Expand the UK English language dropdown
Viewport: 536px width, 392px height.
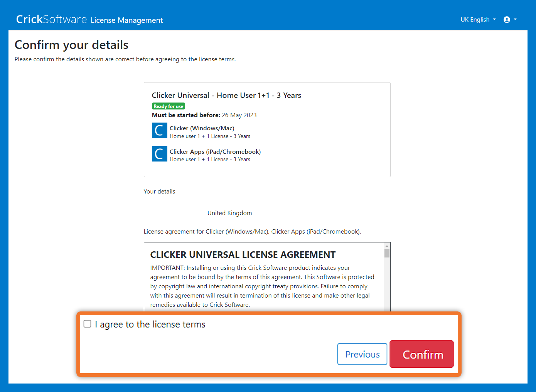478,20
